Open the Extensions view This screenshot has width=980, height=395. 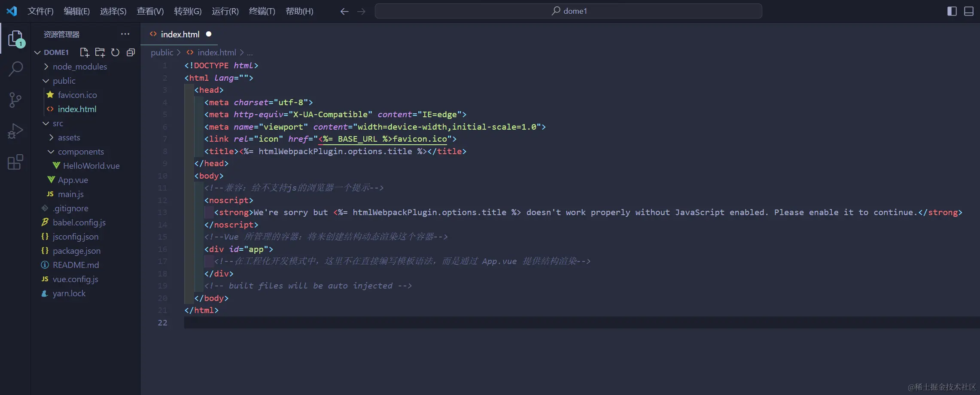[15, 162]
